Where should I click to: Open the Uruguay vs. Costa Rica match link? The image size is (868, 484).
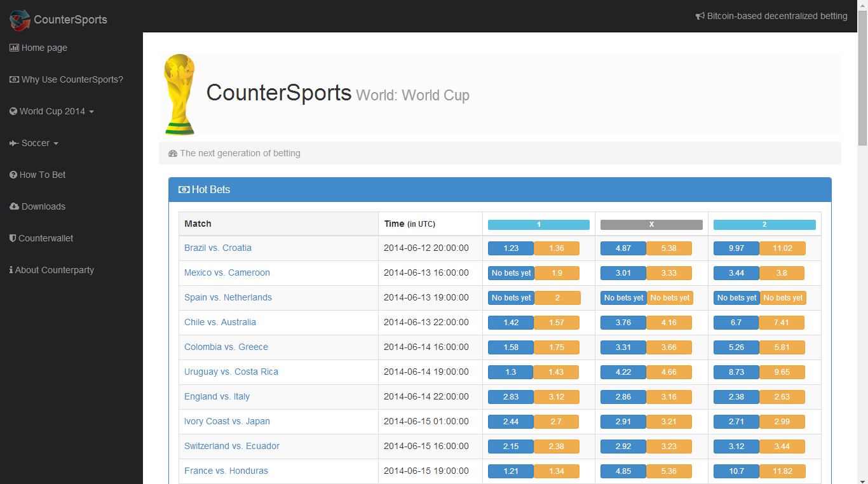click(x=231, y=372)
